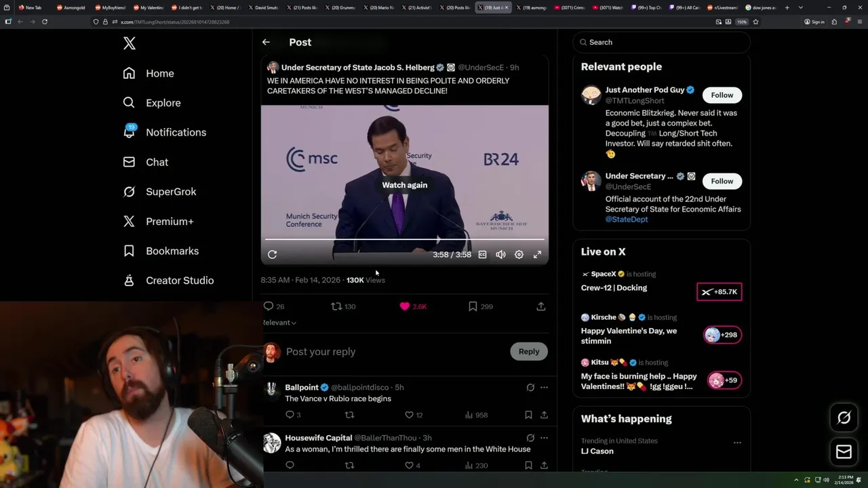Repost Ballpoint's reply
This screenshot has width=868, height=488.
tap(350, 415)
